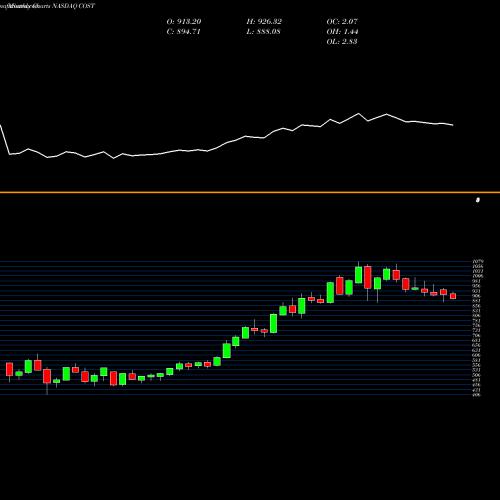This screenshot has width=500, height=500.
Task: Click the NASDAQ COST chart title
Action: click(x=73, y=6)
